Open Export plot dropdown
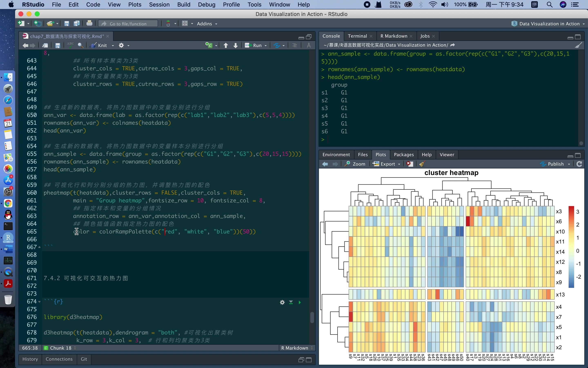Screen dimensions: 588x368 (386, 164)
